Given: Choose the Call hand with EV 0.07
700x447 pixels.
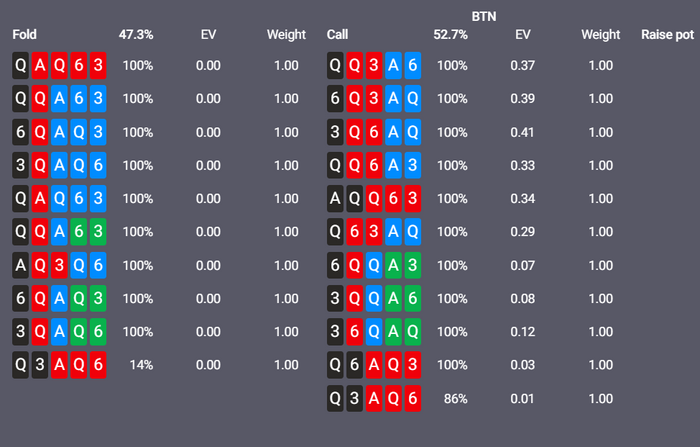Looking at the screenshot, I should 374,265.
